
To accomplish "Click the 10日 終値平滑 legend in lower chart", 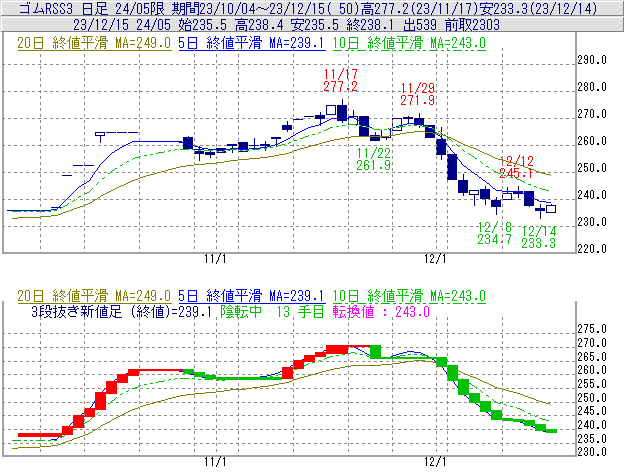I will pos(409,296).
